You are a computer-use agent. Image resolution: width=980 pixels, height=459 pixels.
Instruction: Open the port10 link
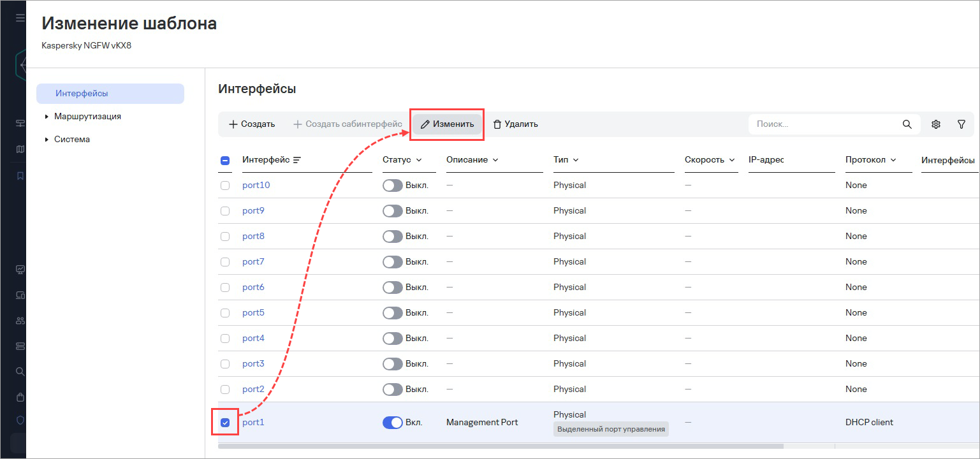pyautogui.click(x=256, y=186)
